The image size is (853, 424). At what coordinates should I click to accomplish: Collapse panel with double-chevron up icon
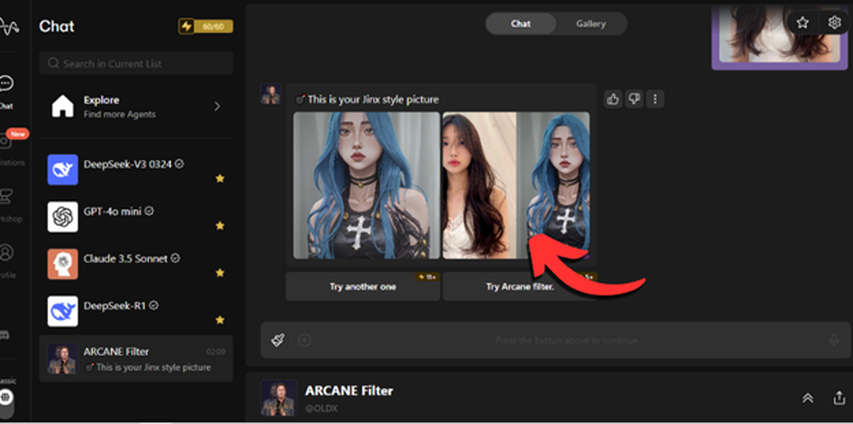coord(808,398)
